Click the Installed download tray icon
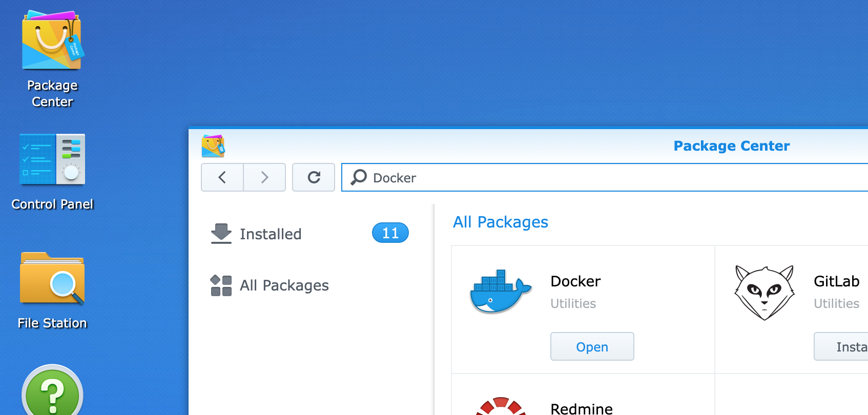Viewport: 868px width, 415px height. click(221, 234)
